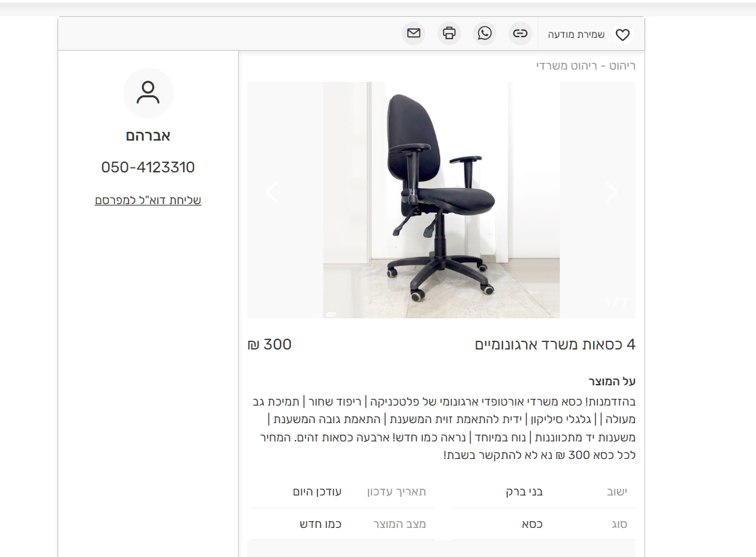Screen dimensions: 756x557
Task: Share the listing via WhatsApp icon
Action: click(x=485, y=33)
